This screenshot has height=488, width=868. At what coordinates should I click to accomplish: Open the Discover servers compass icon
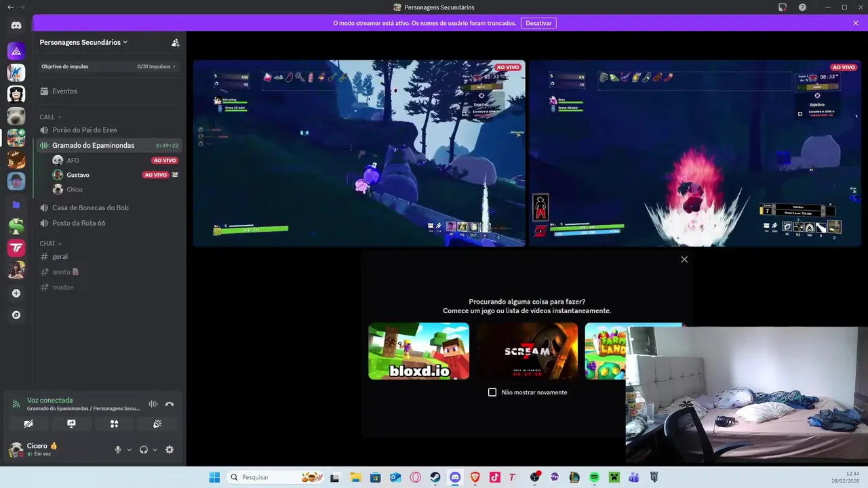[x=16, y=315]
